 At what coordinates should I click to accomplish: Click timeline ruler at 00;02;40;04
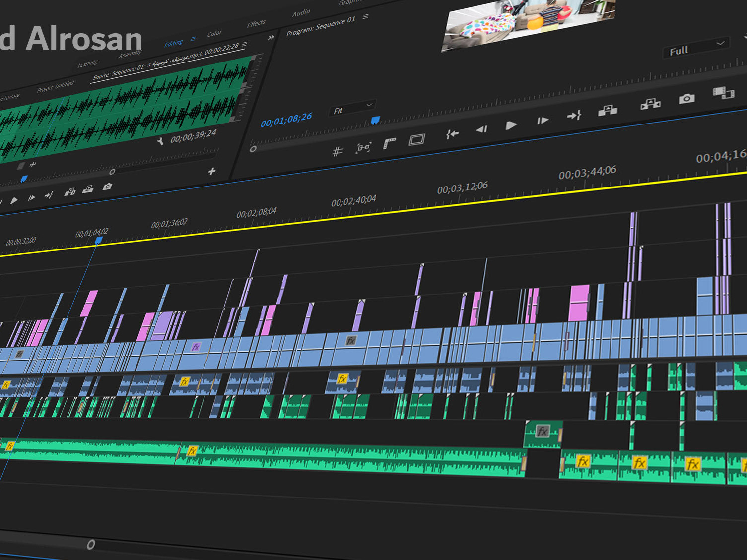coord(354,201)
